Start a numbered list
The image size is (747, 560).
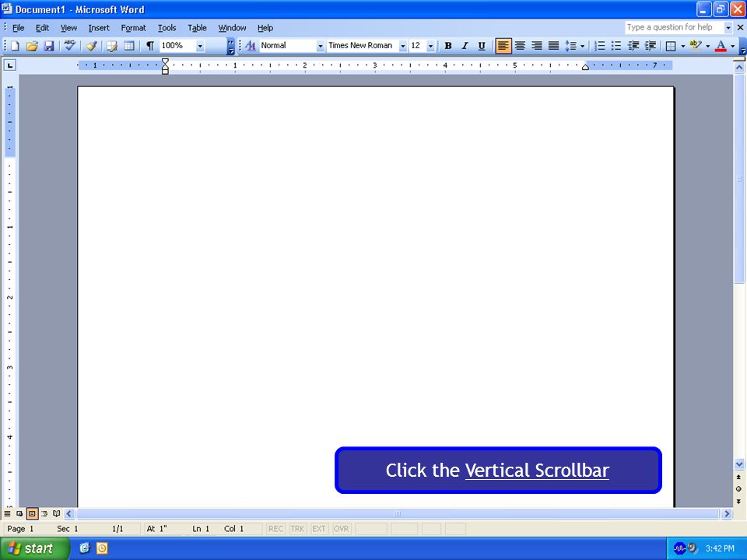(600, 46)
